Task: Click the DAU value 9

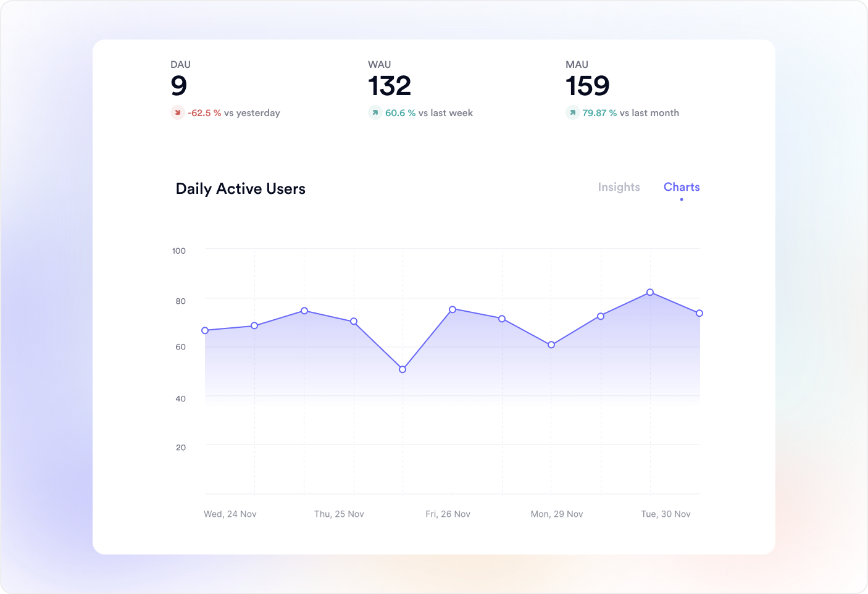Action: pyautogui.click(x=179, y=86)
